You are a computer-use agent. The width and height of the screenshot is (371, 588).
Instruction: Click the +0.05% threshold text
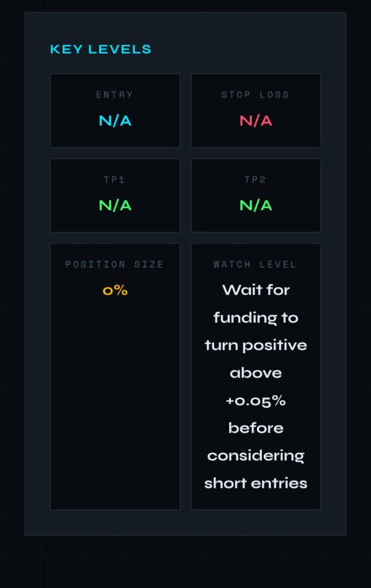[256, 401]
